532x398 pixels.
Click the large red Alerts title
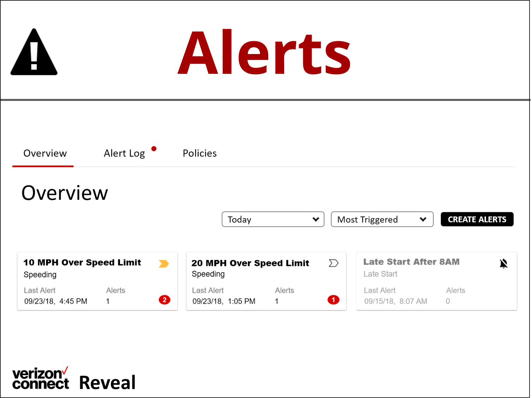click(x=264, y=52)
